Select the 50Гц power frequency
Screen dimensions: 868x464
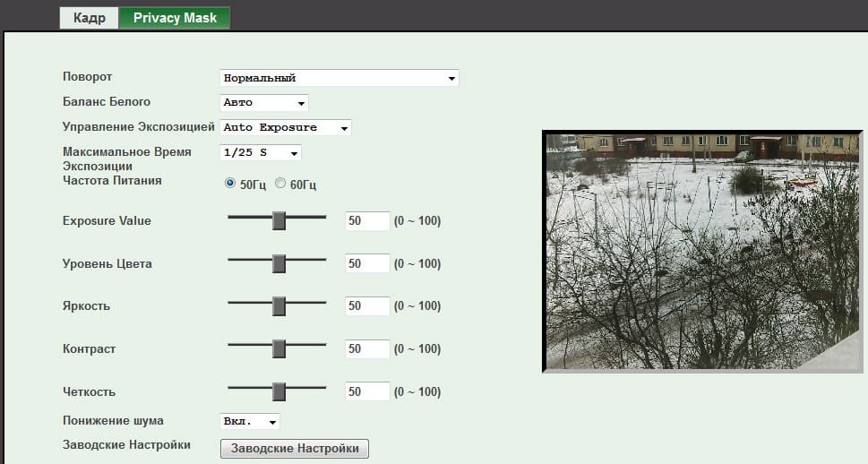(229, 184)
